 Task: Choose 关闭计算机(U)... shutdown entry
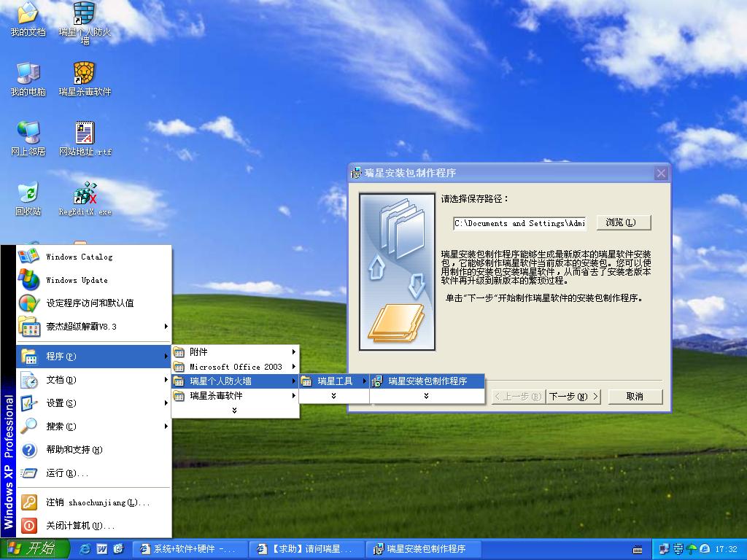[94, 526]
